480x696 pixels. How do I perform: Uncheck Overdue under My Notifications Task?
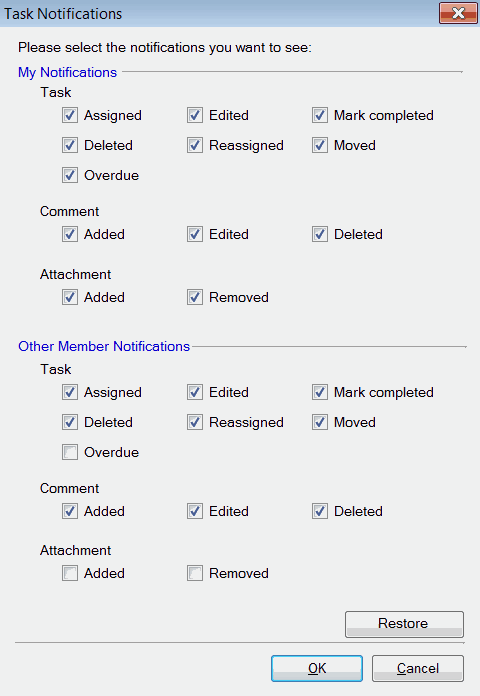[70, 175]
